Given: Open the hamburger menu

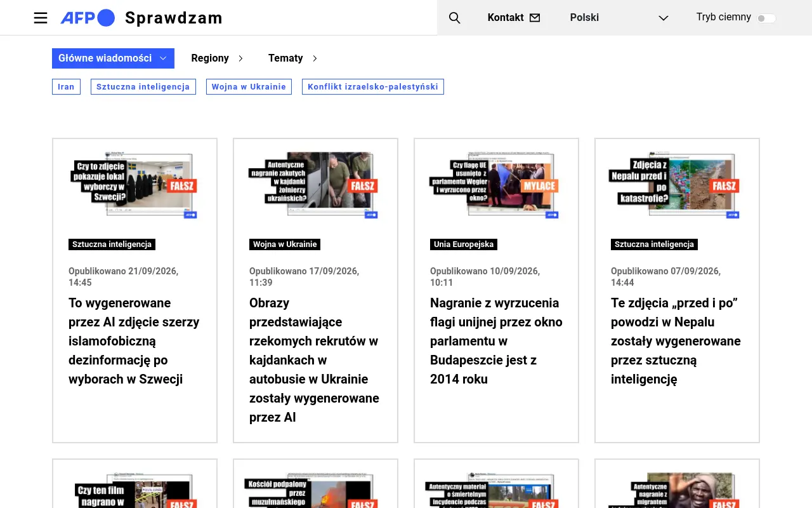Looking at the screenshot, I should tap(41, 18).
